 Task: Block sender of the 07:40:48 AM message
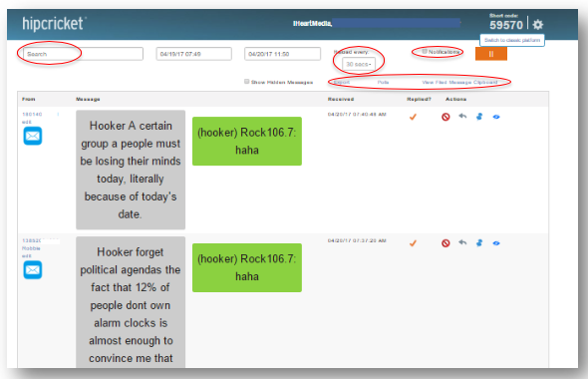pos(445,117)
